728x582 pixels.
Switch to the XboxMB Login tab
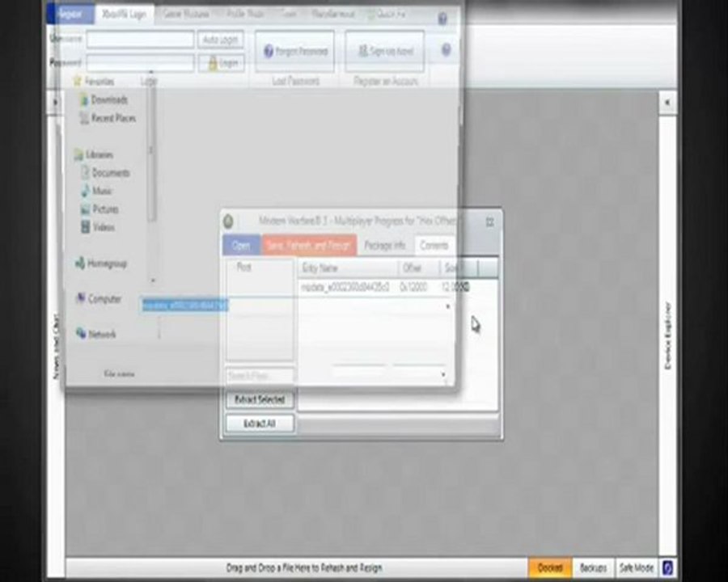[124, 15]
